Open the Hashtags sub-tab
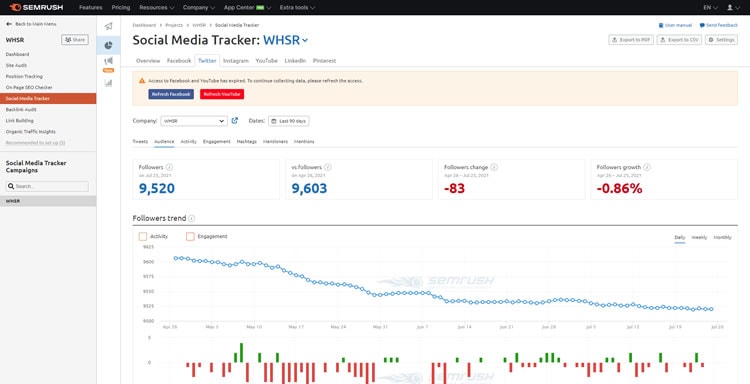The width and height of the screenshot is (750, 384). pyautogui.click(x=247, y=142)
